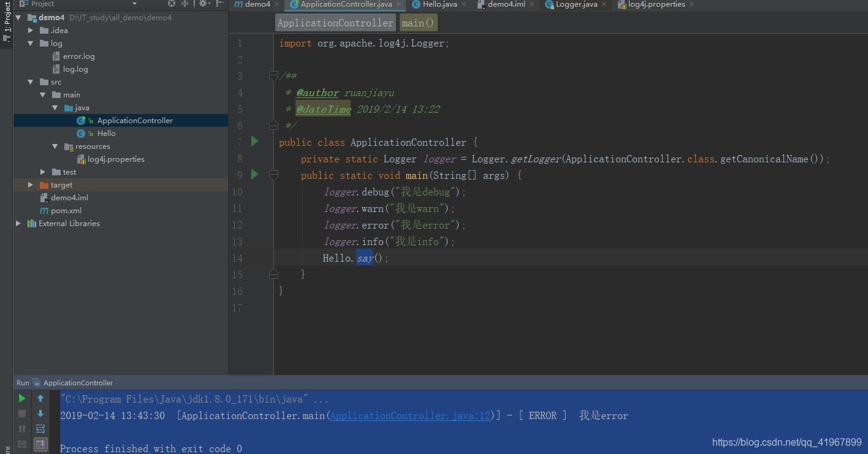Select Hello class in the project tree
Image resolution: width=868 pixels, height=454 pixels.
(x=107, y=134)
